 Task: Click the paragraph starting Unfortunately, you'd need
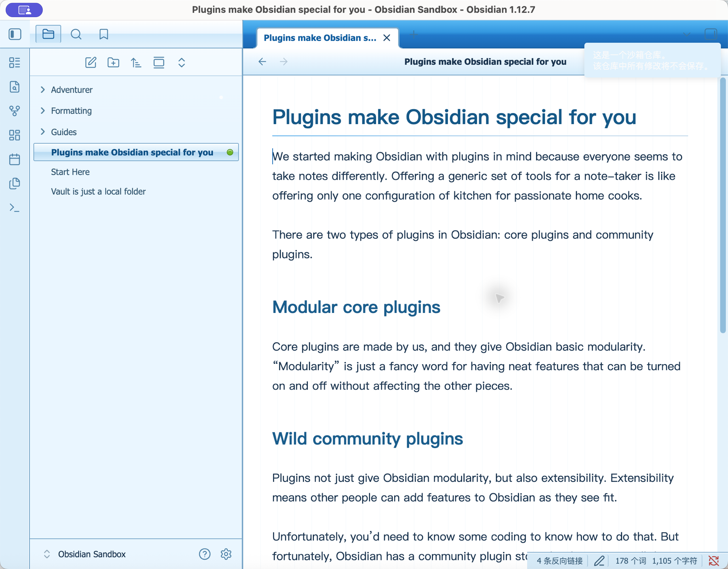(475, 546)
